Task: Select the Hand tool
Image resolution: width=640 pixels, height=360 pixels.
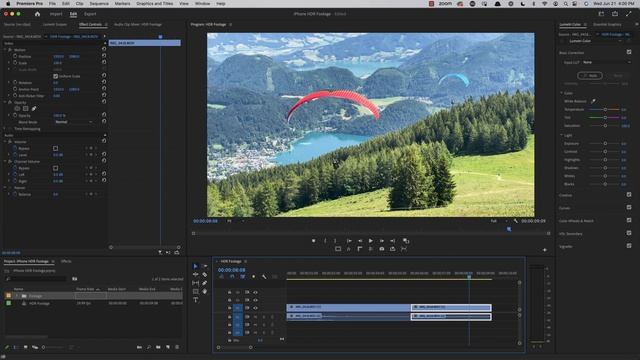Action: (x=204, y=292)
